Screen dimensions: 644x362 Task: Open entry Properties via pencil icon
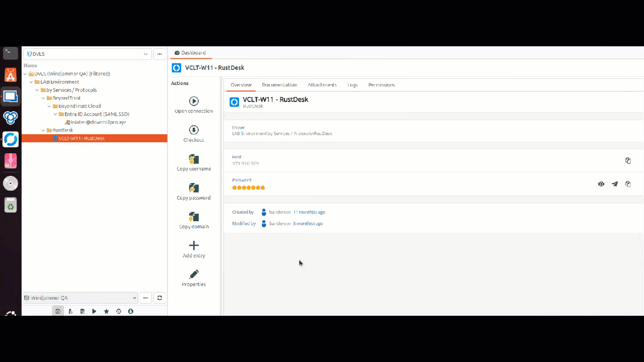tap(194, 275)
